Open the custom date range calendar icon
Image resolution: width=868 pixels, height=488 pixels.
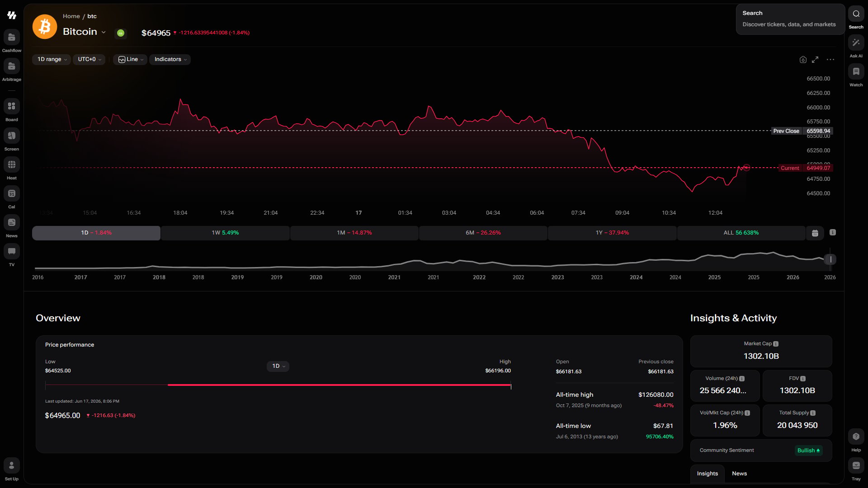(x=815, y=233)
